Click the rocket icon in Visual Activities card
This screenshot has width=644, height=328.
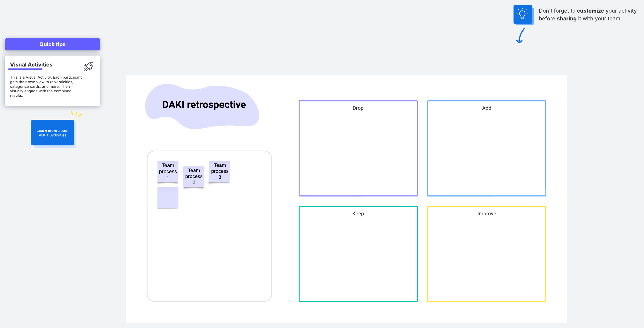[89, 66]
